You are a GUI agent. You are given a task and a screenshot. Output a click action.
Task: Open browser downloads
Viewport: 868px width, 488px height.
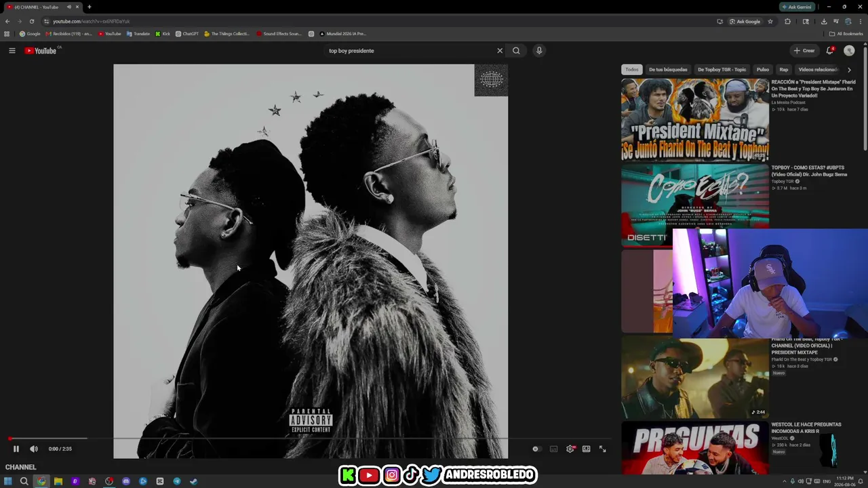[x=823, y=21]
